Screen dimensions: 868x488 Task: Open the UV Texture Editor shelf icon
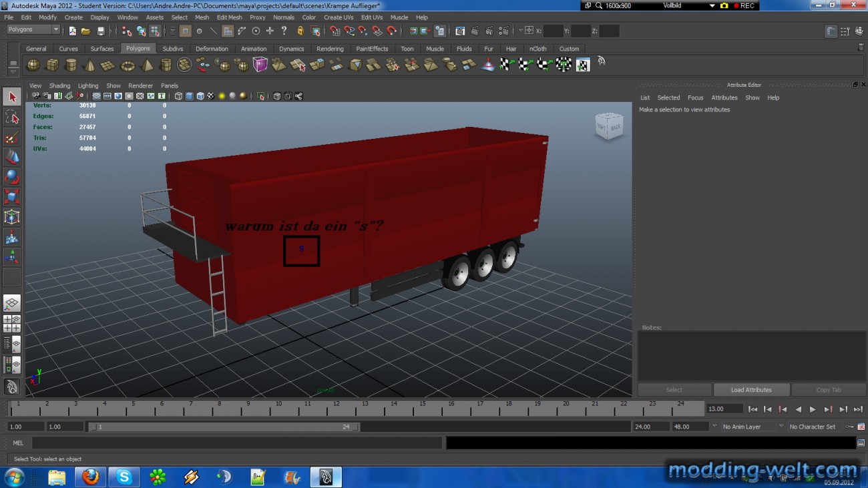click(x=583, y=65)
